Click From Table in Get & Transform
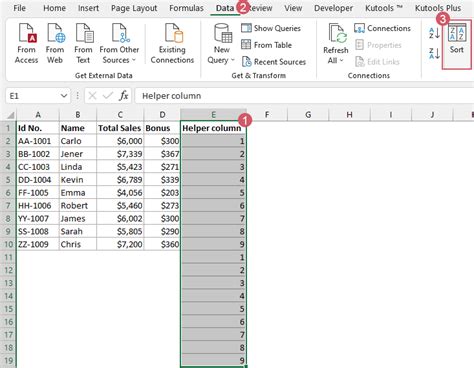Viewport: 474px width, 368px height. pyautogui.click(x=266, y=45)
